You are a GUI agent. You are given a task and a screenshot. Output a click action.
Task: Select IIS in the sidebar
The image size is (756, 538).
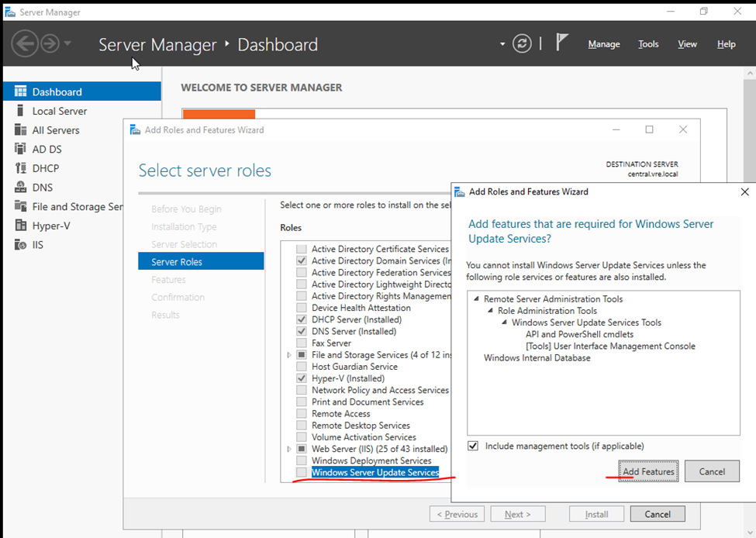tap(37, 245)
